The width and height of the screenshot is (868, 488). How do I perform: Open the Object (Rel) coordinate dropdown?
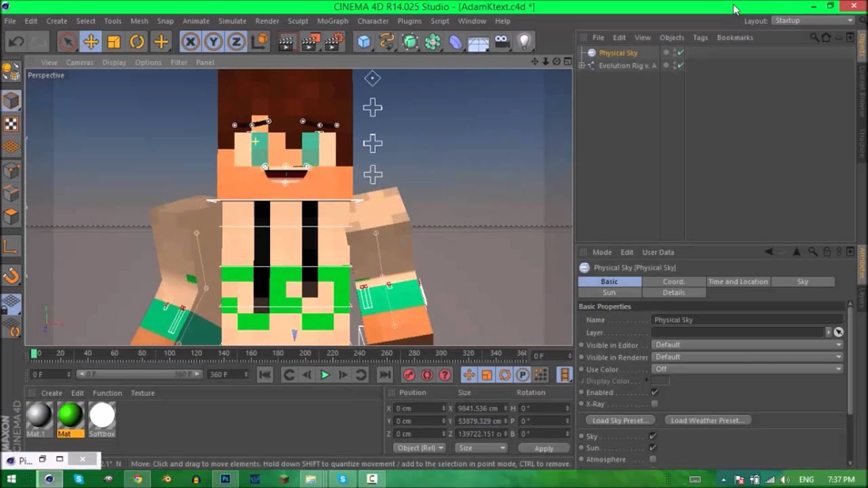[420, 448]
